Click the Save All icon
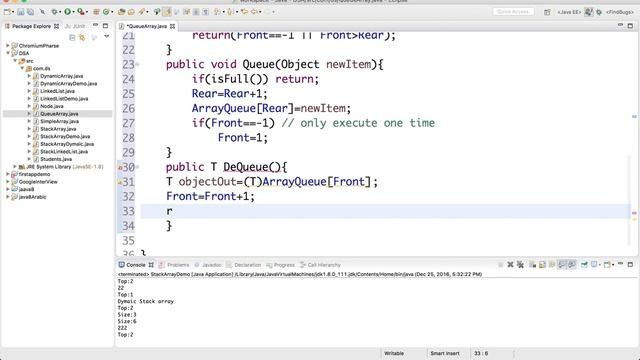This screenshot has width=640, height=360. coord(30,12)
